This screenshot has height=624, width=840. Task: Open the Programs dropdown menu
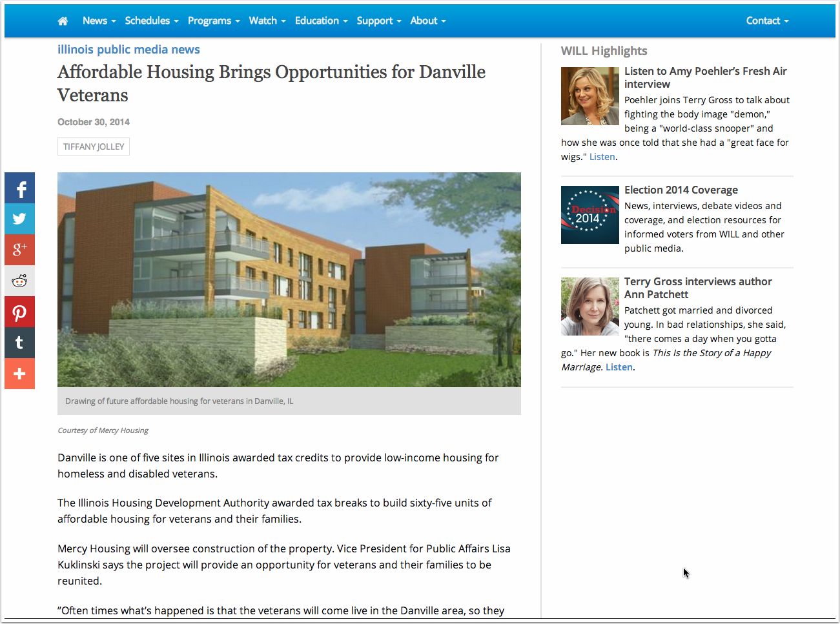pyautogui.click(x=214, y=21)
